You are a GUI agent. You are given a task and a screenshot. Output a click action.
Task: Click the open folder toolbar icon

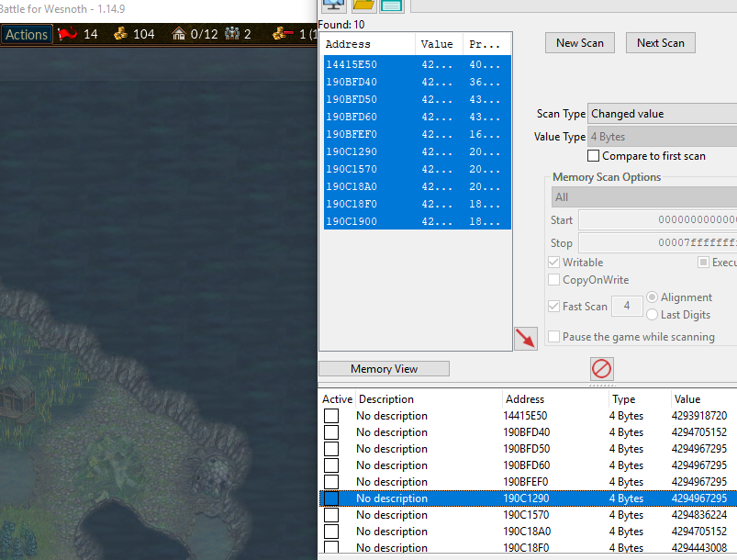click(363, 6)
